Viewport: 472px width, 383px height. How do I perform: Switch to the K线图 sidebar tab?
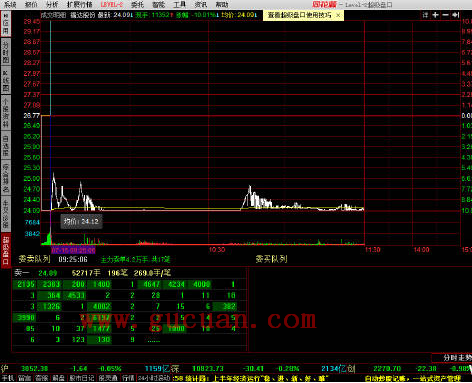(6, 81)
